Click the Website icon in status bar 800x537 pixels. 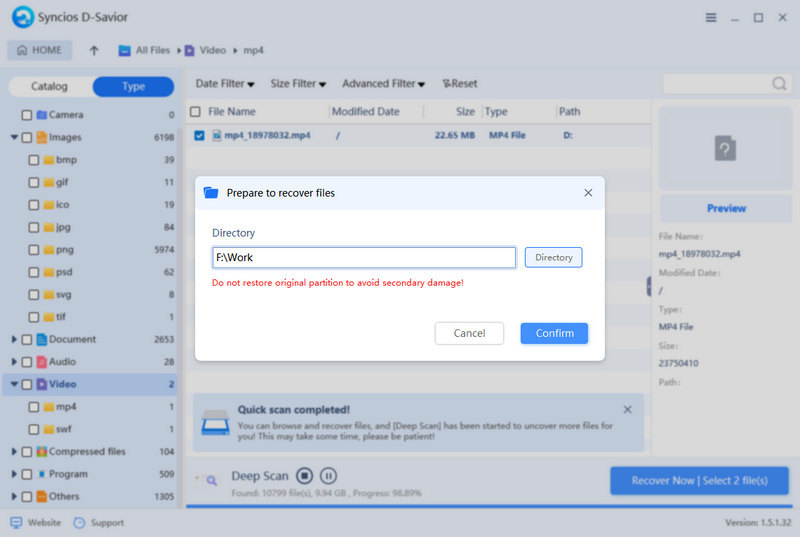pos(16,522)
